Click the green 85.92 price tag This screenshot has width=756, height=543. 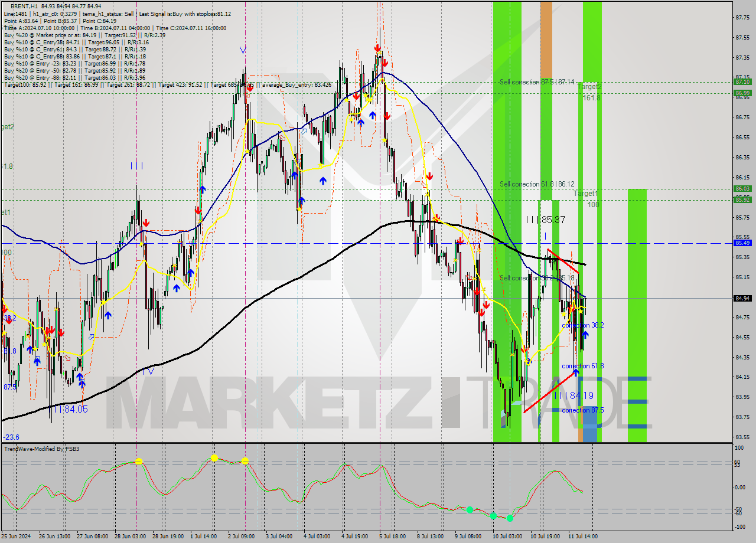click(x=742, y=199)
